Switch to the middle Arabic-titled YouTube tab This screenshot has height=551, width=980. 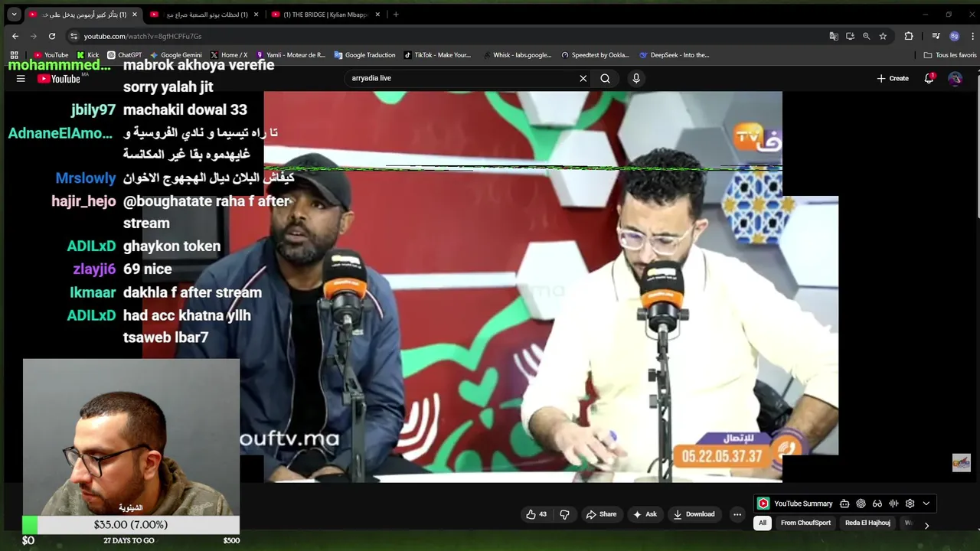click(204, 15)
